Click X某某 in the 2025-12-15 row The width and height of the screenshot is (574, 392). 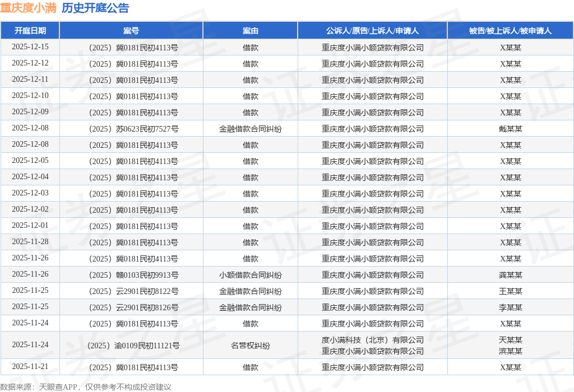pos(510,48)
